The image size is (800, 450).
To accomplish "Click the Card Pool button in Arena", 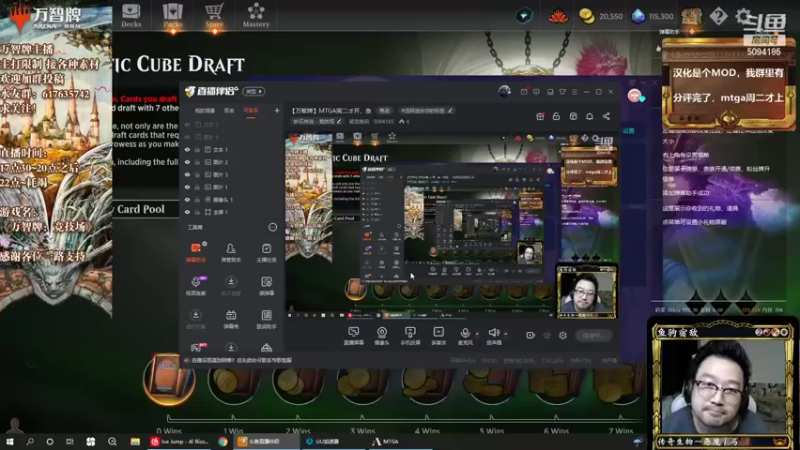I will (x=141, y=209).
